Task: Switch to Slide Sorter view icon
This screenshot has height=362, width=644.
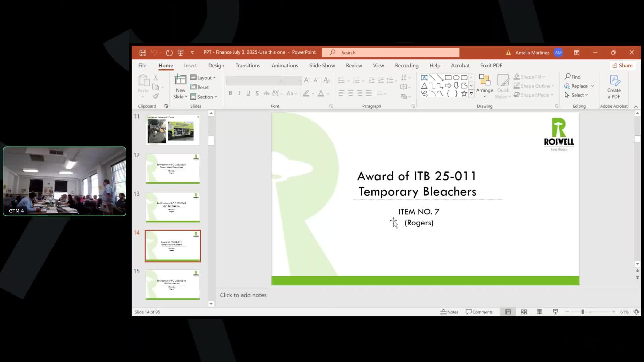Action: [524, 312]
